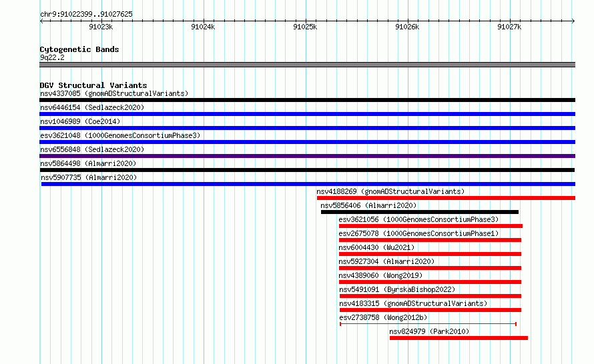Click the red nsv5491091 variant bar

tap(430, 296)
